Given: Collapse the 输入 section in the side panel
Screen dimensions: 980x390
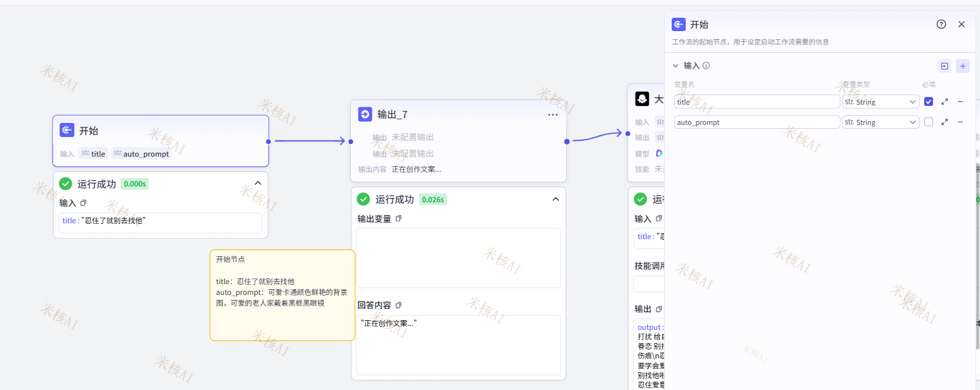Looking at the screenshot, I should pos(676,65).
